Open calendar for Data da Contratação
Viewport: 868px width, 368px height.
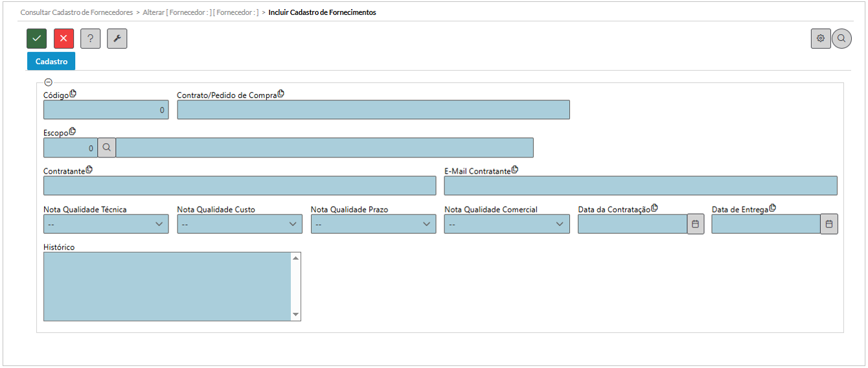pyautogui.click(x=695, y=224)
